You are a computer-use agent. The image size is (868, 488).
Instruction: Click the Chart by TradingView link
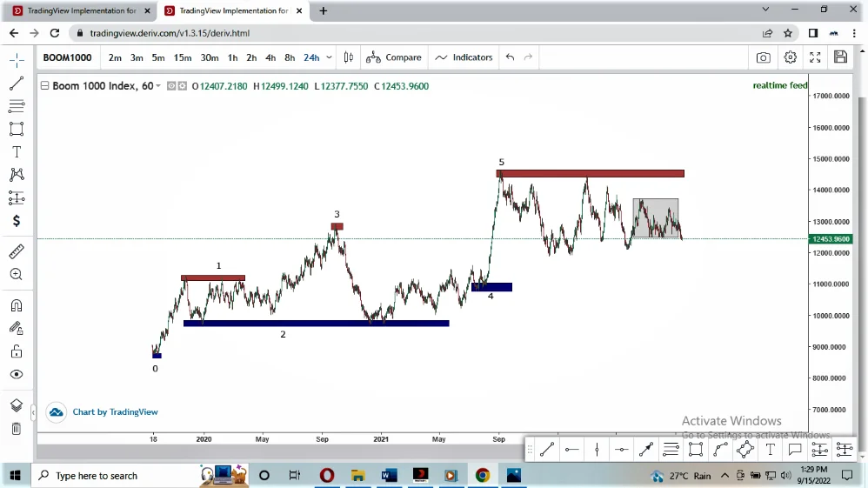click(115, 412)
